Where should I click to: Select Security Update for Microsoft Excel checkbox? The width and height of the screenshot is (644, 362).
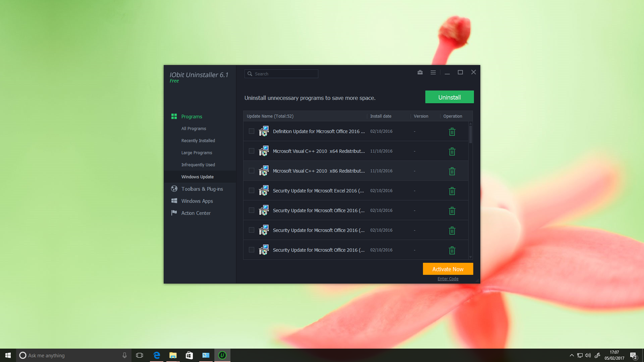251,190
